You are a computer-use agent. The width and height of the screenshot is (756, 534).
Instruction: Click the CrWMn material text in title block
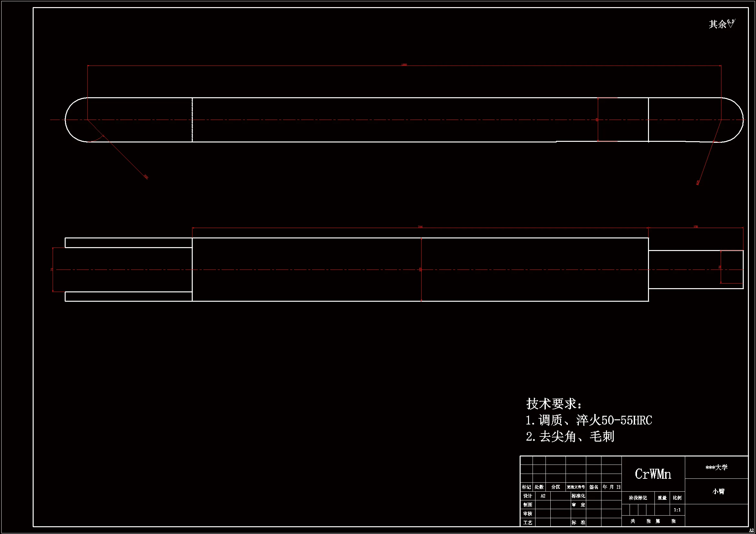[x=653, y=474]
